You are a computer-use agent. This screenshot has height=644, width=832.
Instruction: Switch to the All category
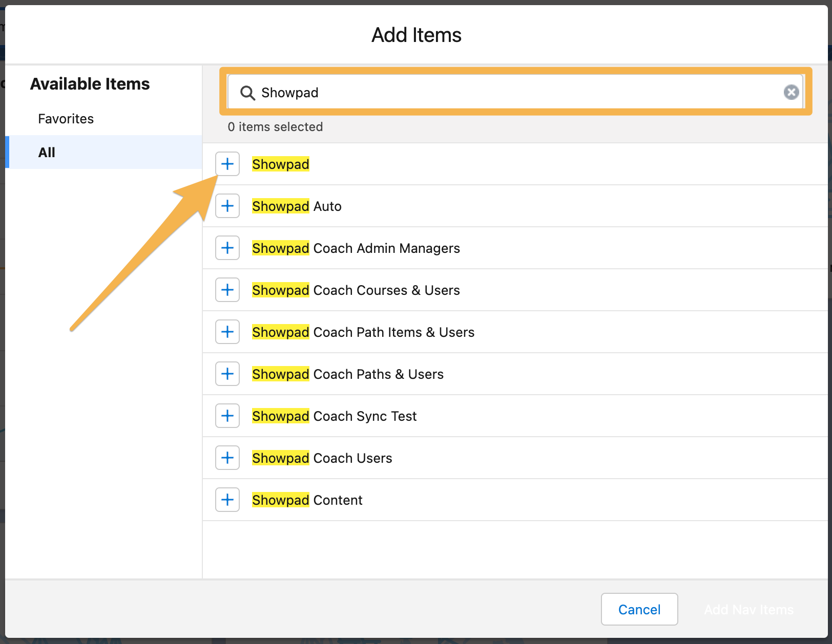click(x=47, y=152)
